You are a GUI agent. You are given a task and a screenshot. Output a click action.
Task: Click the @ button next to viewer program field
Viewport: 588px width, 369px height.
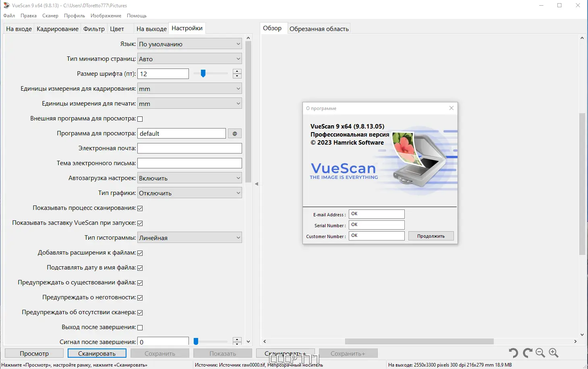(234, 133)
